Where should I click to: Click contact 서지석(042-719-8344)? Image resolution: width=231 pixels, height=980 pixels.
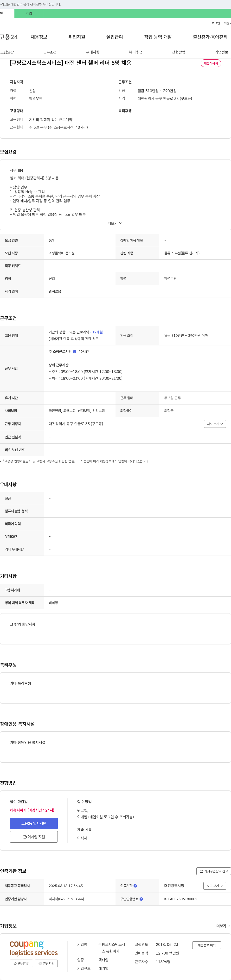tap(66, 899)
